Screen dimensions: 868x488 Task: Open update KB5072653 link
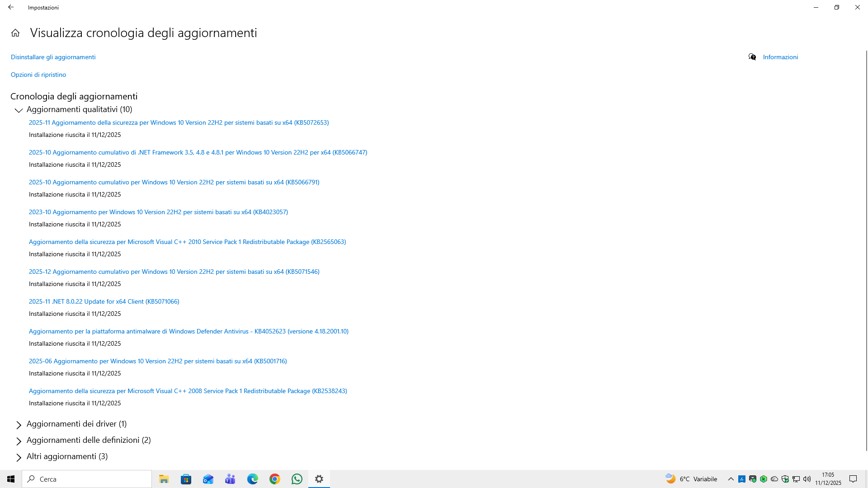click(x=179, y=122)
